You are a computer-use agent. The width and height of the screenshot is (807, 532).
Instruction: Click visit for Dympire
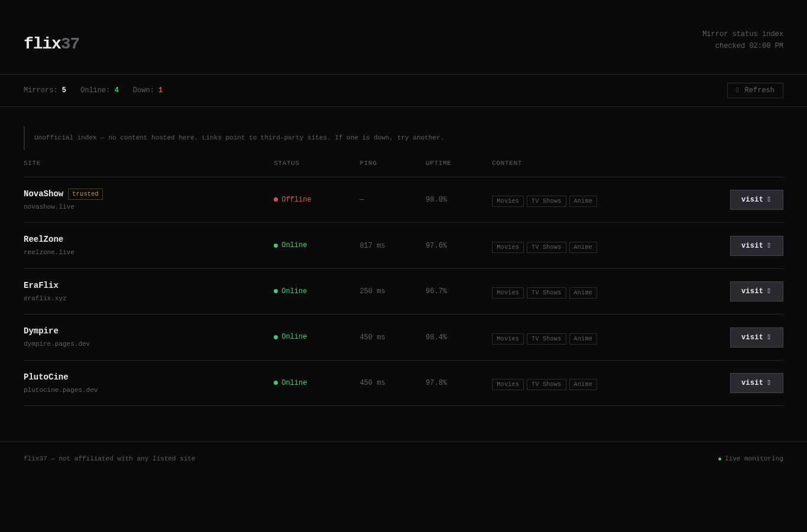pos(756,338)
